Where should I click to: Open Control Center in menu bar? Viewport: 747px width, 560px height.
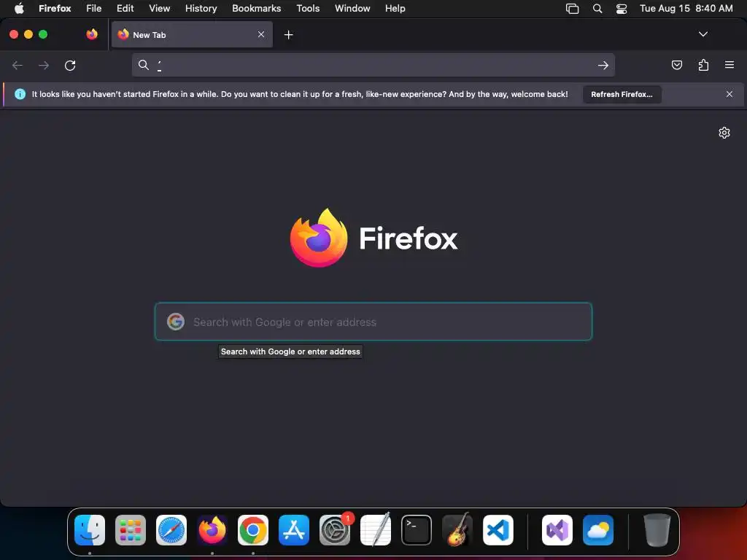(622, 9)
